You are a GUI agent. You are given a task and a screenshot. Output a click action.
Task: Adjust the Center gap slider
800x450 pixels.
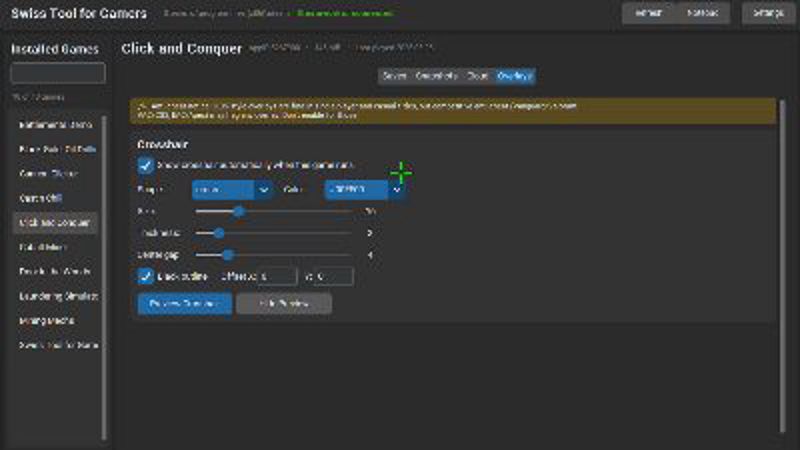point(273,255)
